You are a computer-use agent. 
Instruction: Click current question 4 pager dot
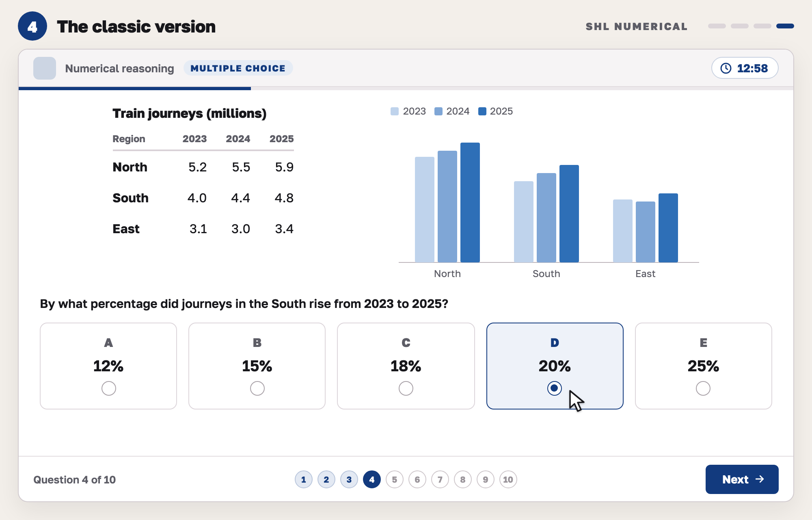tap(371, 479)
